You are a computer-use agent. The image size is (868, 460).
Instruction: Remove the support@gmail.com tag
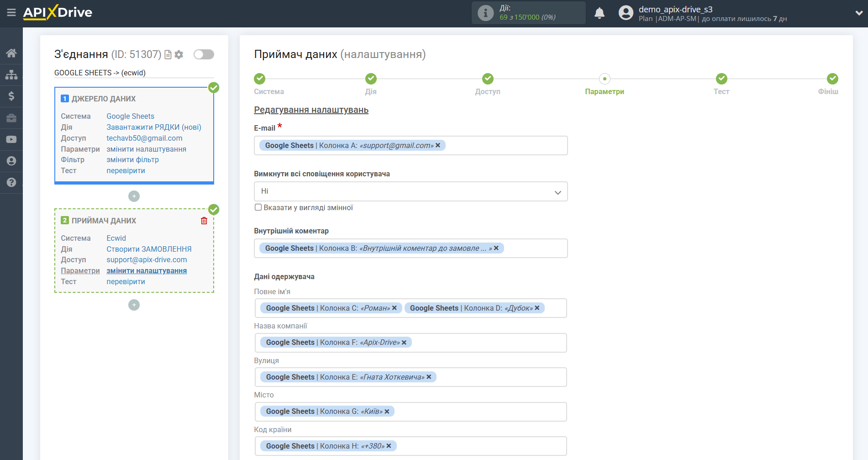click(x=438, y=145)
